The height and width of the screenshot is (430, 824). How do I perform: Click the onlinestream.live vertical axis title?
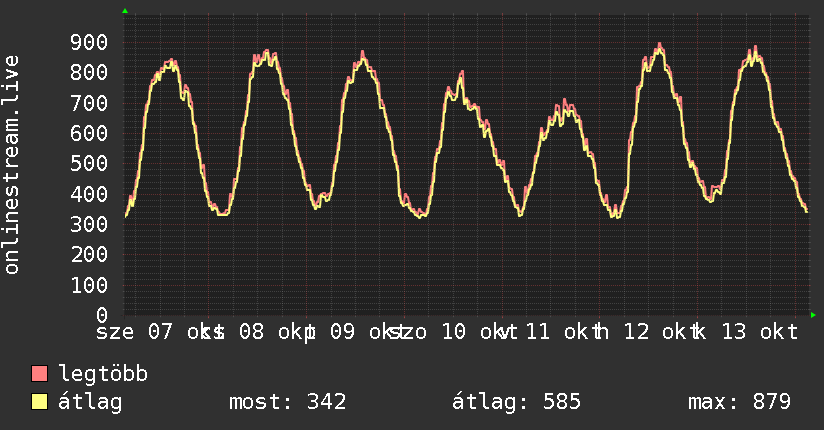12,165
